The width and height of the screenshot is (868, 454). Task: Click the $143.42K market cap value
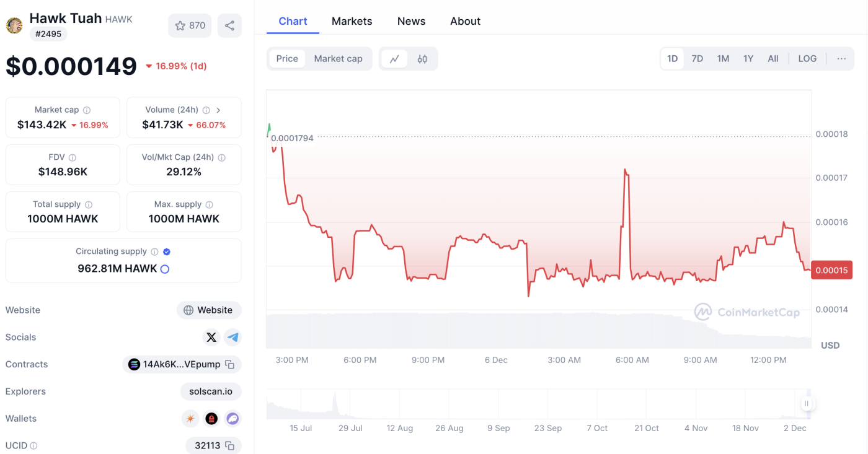[x=42, y=125]
